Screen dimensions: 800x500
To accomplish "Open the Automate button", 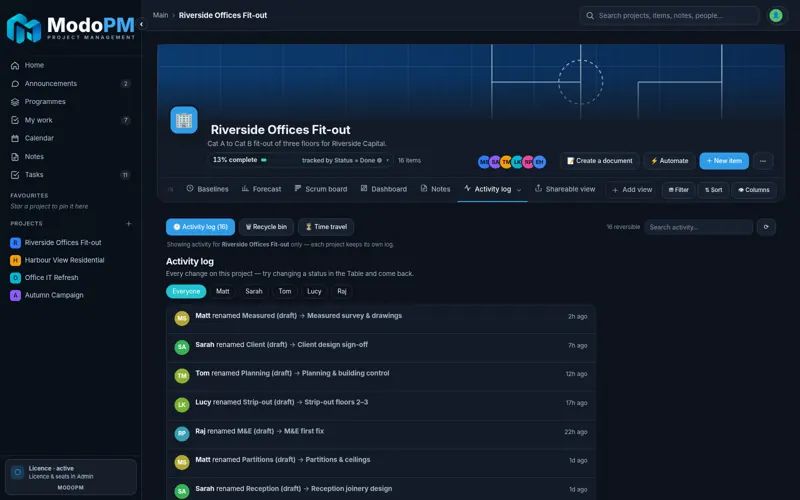I will [669, 161].
